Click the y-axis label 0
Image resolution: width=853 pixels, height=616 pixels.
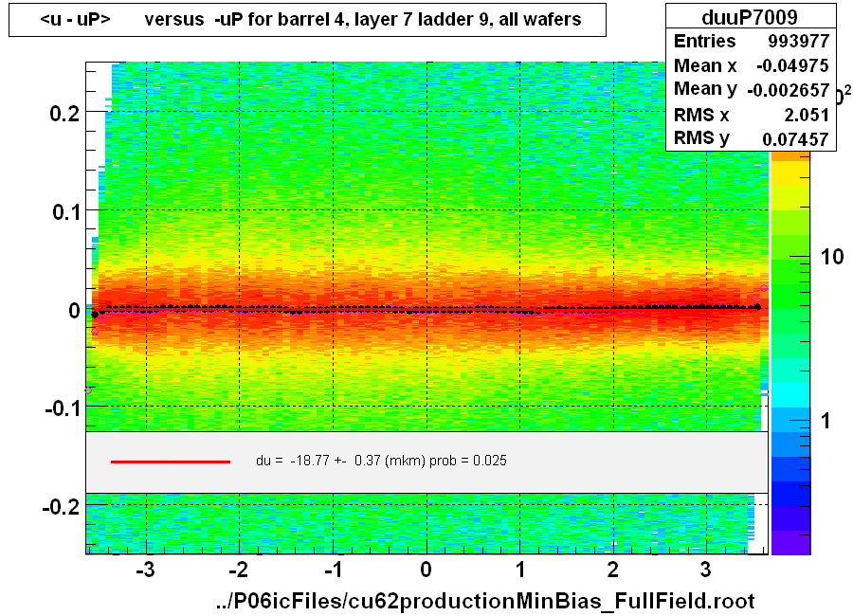(x=75, y=310)
